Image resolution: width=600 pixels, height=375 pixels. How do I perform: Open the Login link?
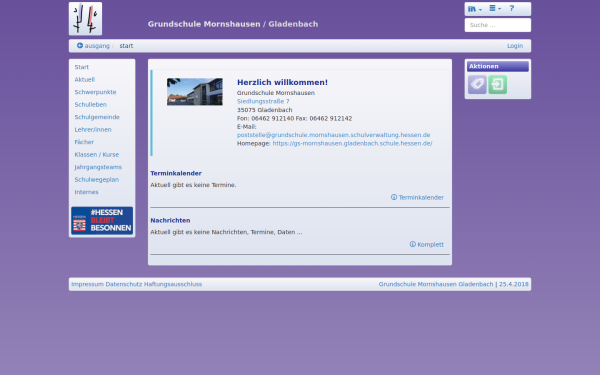pyautogui.click(x=515, y=46)
